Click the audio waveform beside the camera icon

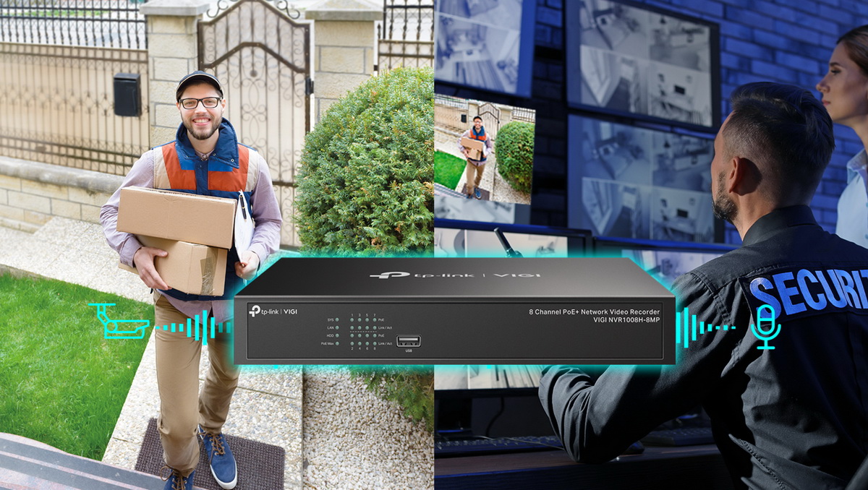tap(190, 327)
